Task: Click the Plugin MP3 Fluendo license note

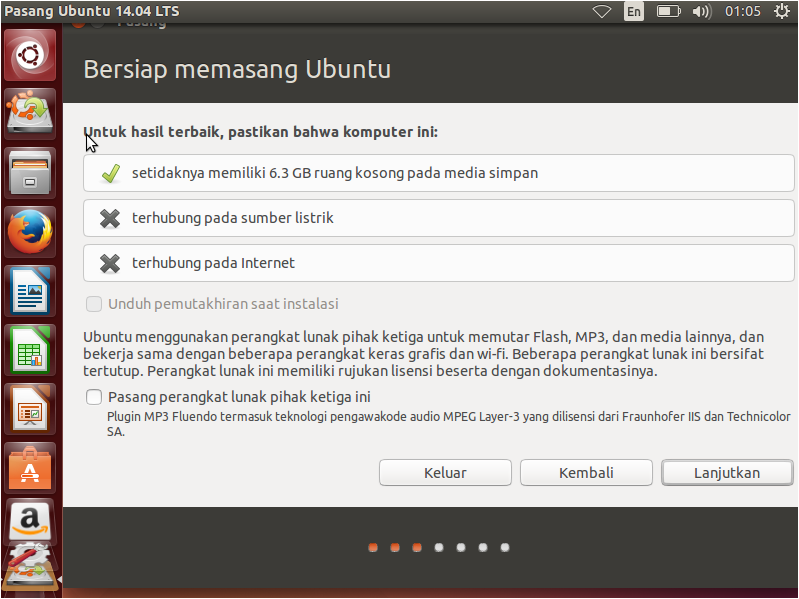Action: [x=448, y=424]
